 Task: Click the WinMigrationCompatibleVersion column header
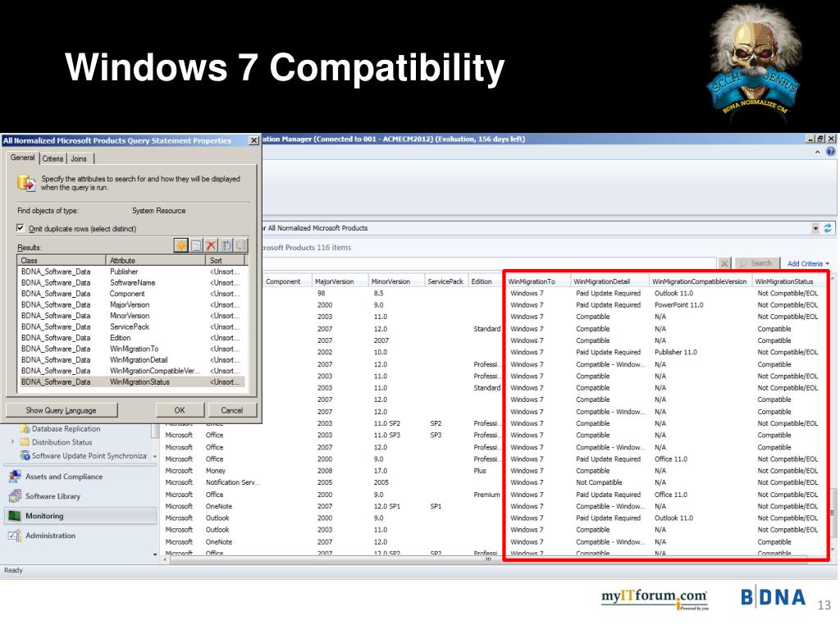click(701, 281)
